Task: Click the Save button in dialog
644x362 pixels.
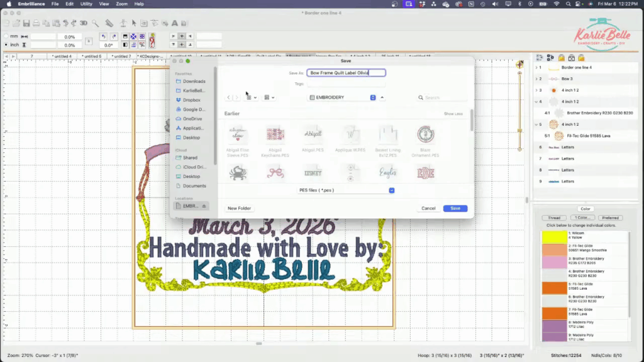Action: tap(455, 209)
